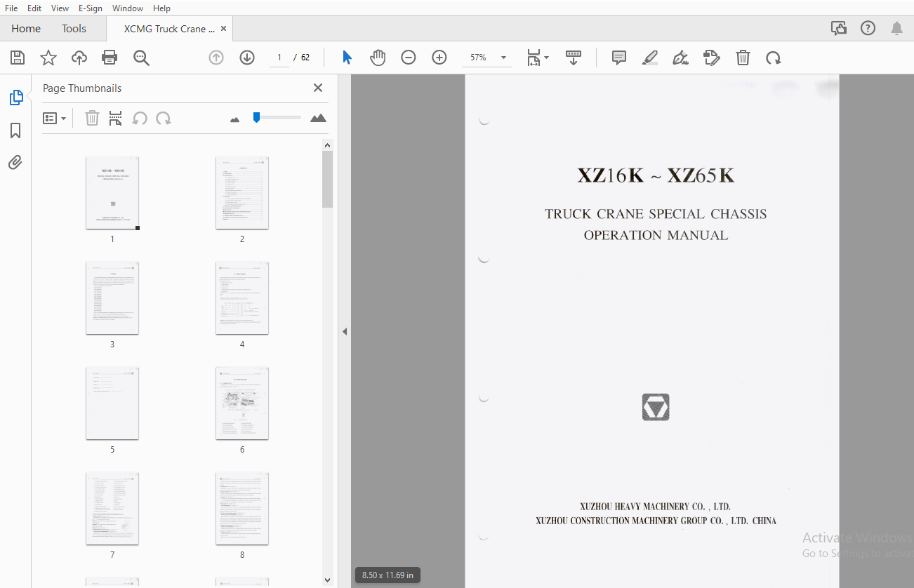Open the notifications bell
Screen dimensions: 914x588
pyautogui.click(x=896, y=28)
